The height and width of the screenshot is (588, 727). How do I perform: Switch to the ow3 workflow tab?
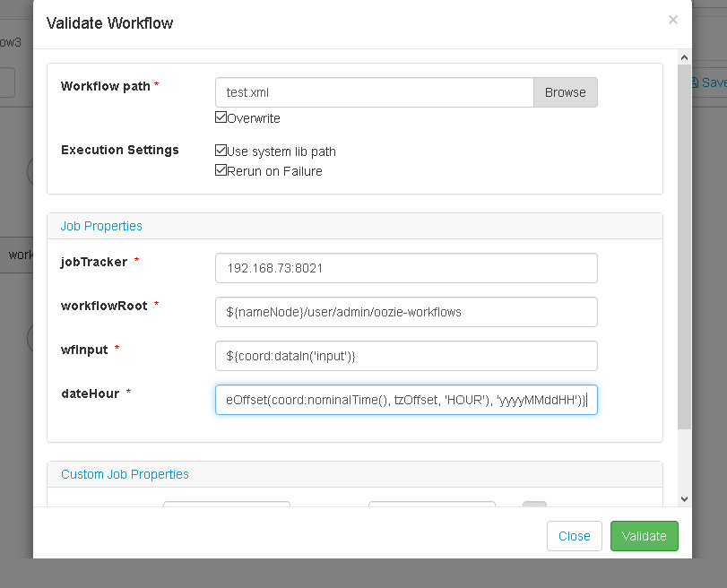click(x=11, y=41)
